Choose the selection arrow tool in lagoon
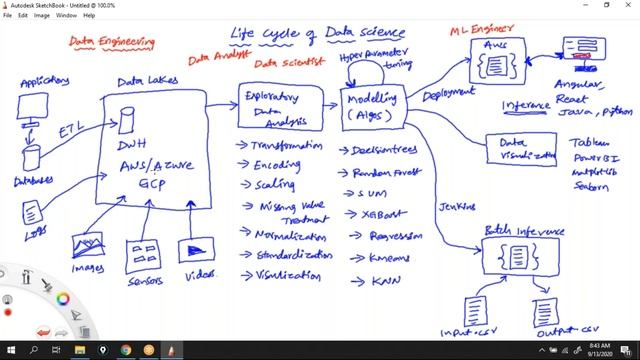The image size is (640, 360). pos(76,315)
